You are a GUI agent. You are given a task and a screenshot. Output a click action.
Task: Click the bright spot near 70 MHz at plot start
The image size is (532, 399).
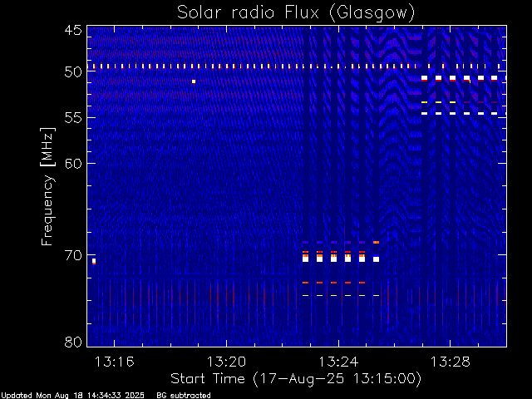[94, 261]
